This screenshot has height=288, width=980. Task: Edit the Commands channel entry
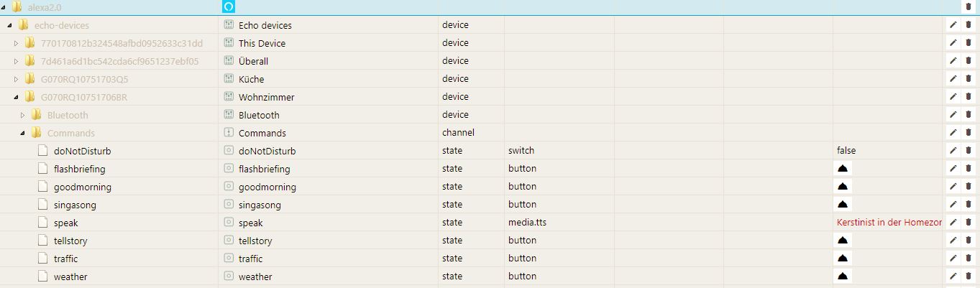pyautogui.click(x=953, y=133)
